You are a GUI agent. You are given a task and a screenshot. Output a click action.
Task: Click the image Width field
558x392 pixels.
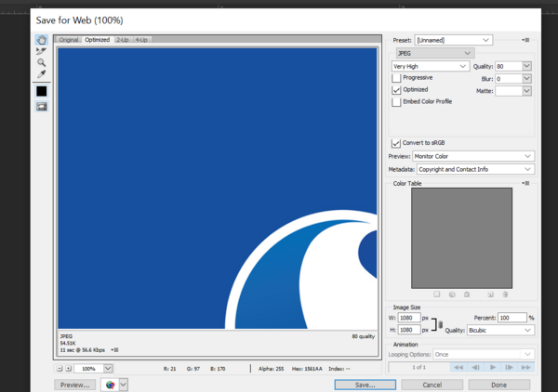tap(409, 318)
